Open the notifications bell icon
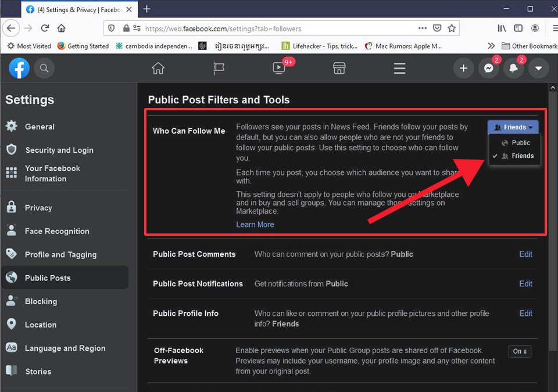Screen dimensions: 558x392 513,68
